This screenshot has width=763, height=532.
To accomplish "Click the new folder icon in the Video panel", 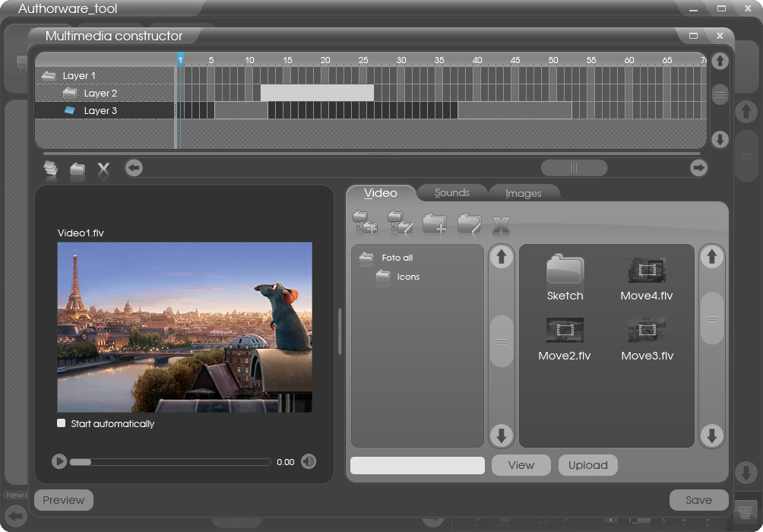I will (435, 223).
